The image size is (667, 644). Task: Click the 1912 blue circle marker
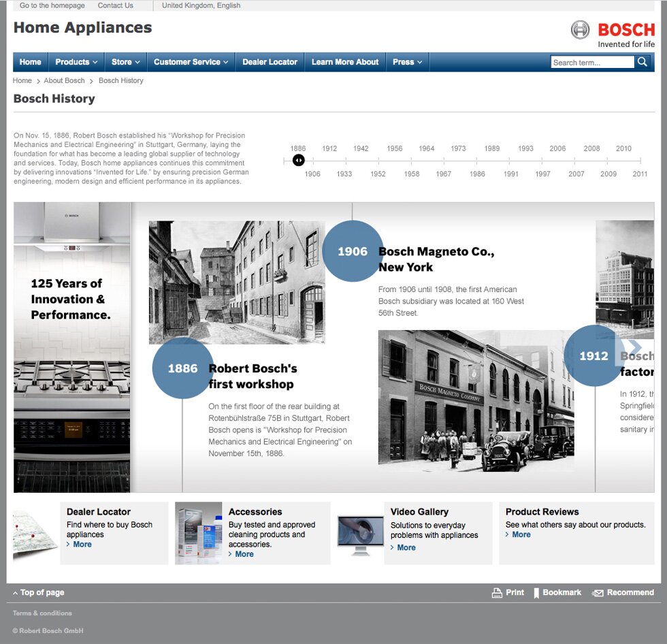point(594,355)
